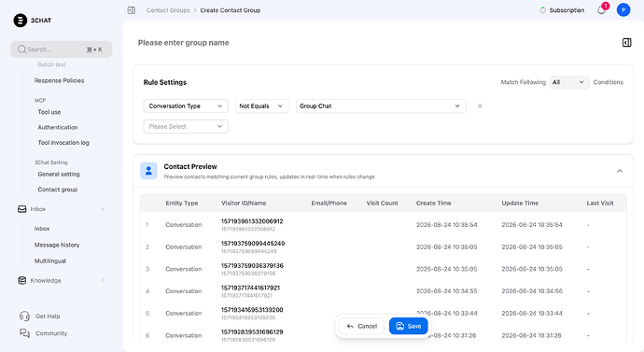The image size is (644, 352).
Task: Toggle the right side panel icon
Action: 627,43
